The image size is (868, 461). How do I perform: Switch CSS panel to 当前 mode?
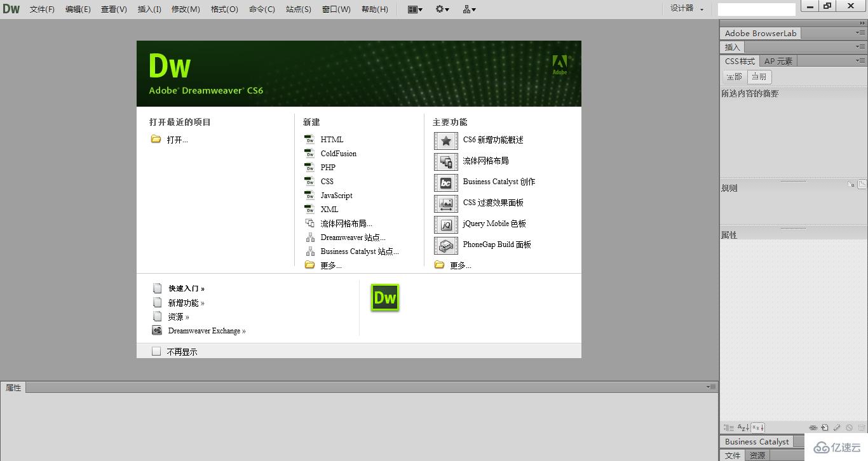[759, 76]
